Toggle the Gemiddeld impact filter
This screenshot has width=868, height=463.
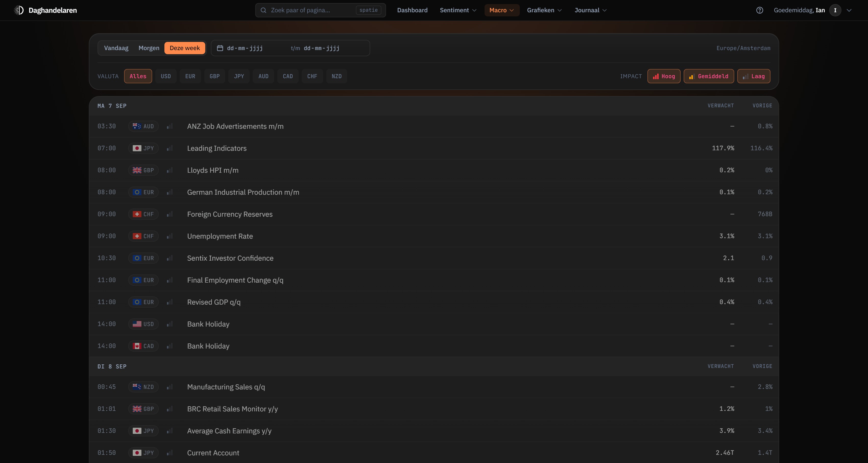[x=709, y=76]
